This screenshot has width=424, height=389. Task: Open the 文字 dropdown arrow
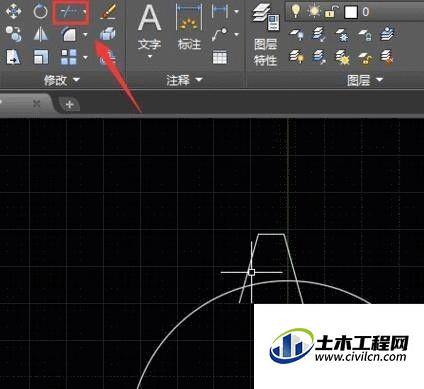[x=149, y=56]
